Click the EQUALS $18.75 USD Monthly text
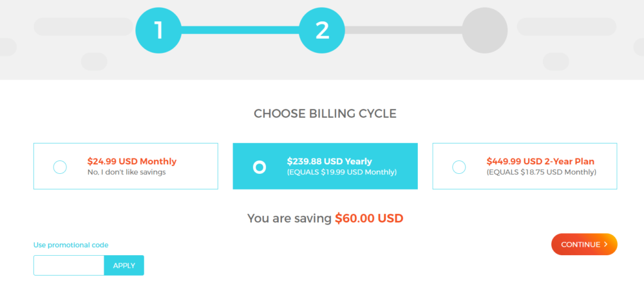The width and height of the screenshot is (644, 286). click(542, 172)
